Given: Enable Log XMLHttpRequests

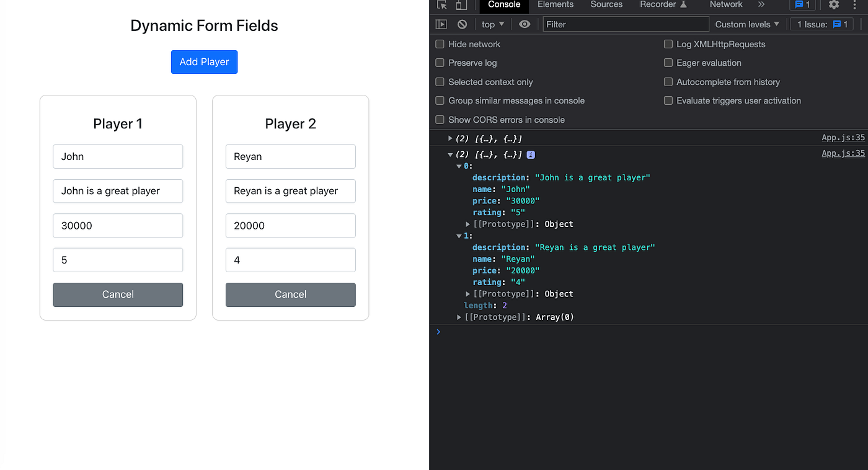Looking at the screenshot, I should pyautogui.click(x=668, y=44).
